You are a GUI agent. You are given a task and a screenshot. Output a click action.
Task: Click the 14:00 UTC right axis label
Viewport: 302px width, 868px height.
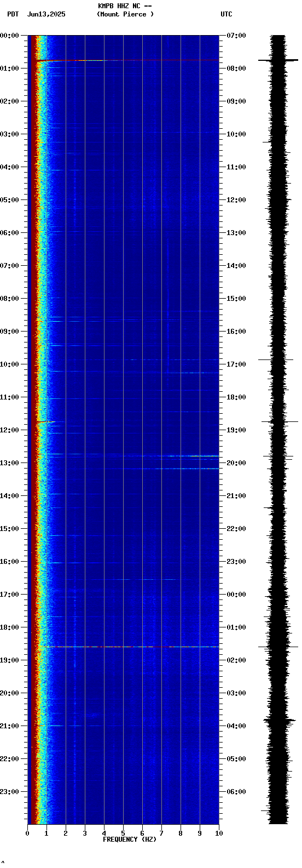coord(236,266)
